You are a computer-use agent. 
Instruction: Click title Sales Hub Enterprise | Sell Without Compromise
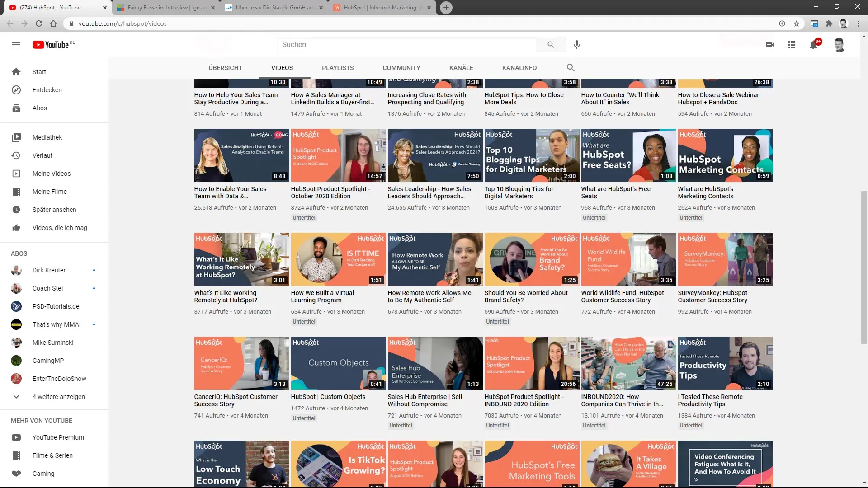pyautogui.click(x=425, y=400)
